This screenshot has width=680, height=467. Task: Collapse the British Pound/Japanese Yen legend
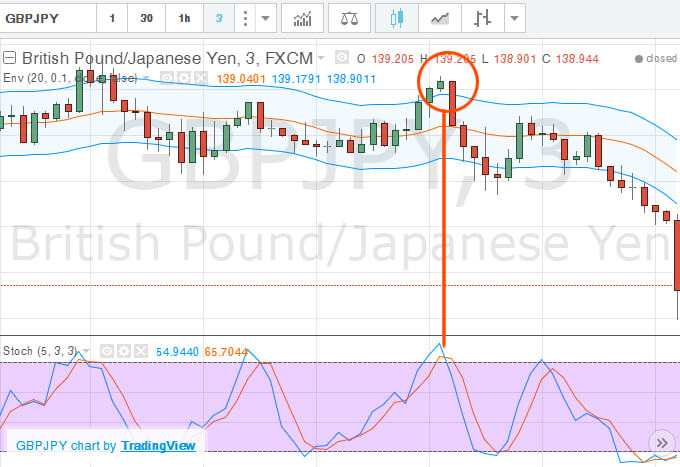coord(10,58)
